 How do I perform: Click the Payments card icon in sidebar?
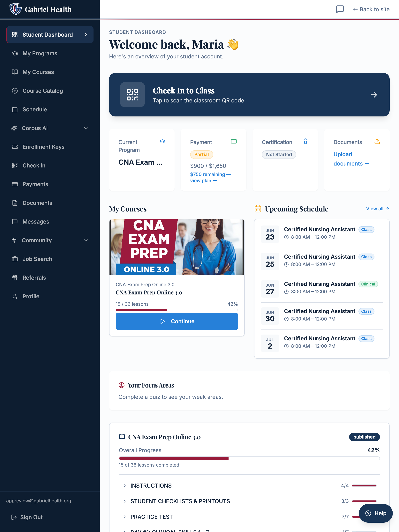coord(15,184)
